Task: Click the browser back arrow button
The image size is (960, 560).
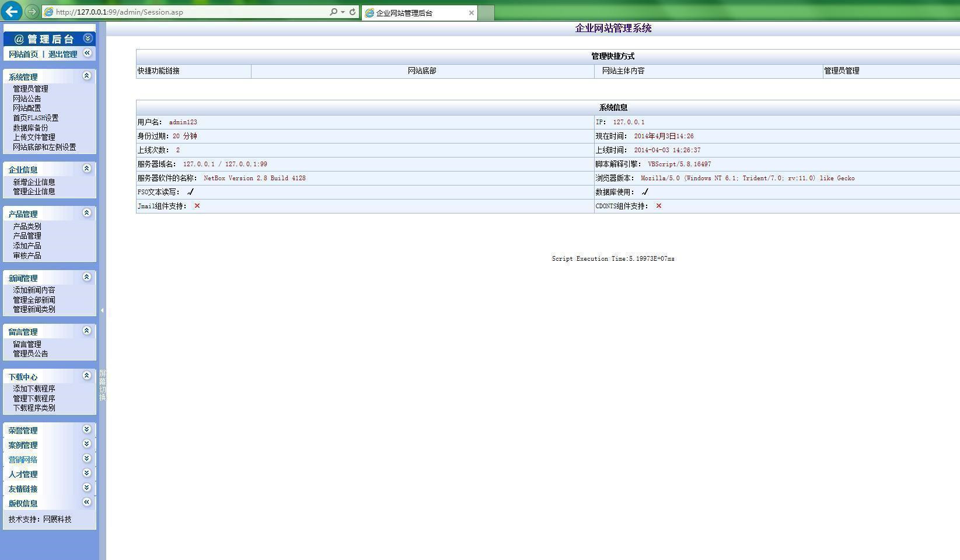Action: pos(11,11)
